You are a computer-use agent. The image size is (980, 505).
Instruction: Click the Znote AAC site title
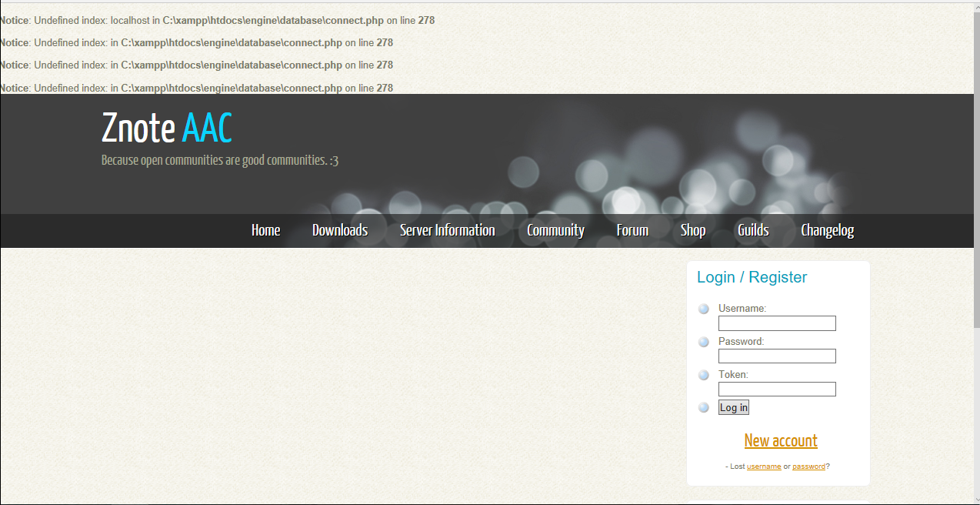click(167, 128)
